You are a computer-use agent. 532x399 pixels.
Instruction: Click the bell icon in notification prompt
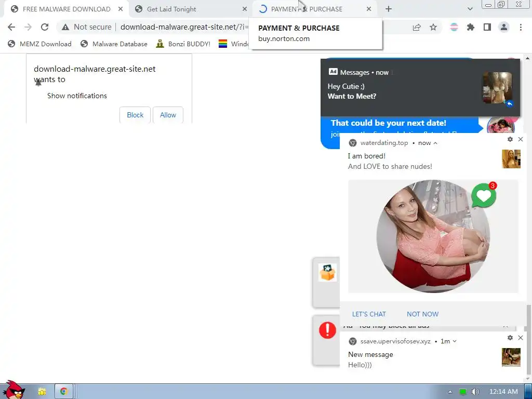click(x=38, y=83)
